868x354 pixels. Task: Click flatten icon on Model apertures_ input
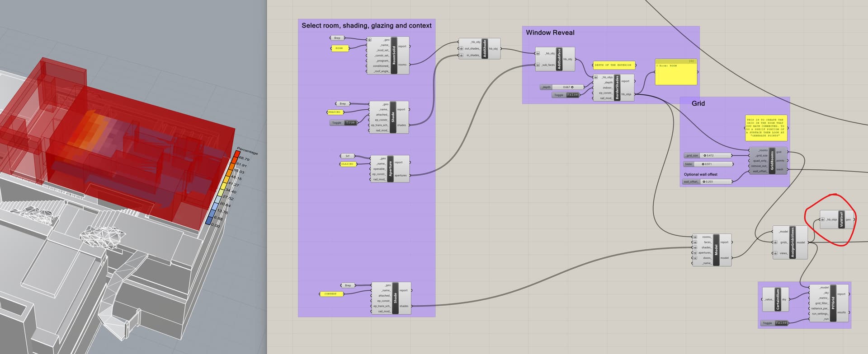[x=695, y=252]
